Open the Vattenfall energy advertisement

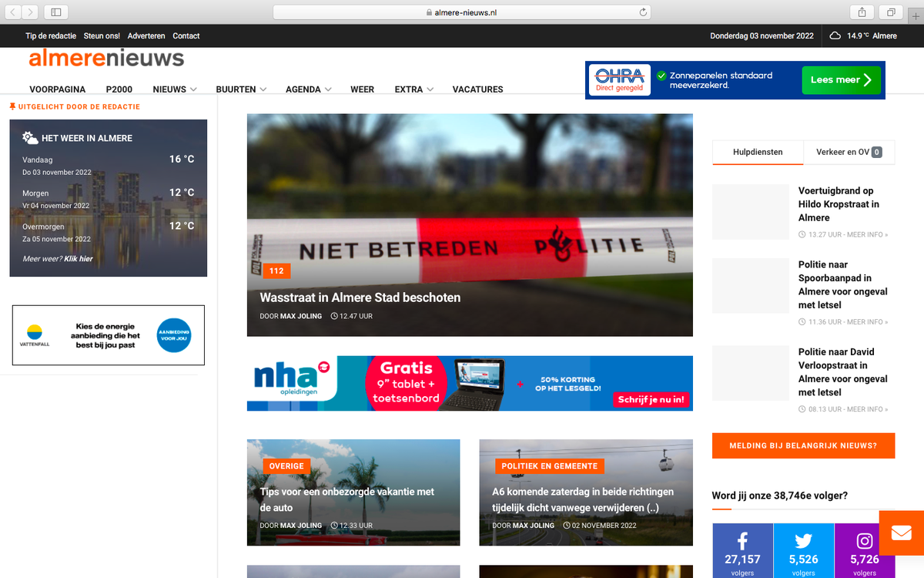coord(109,335)
